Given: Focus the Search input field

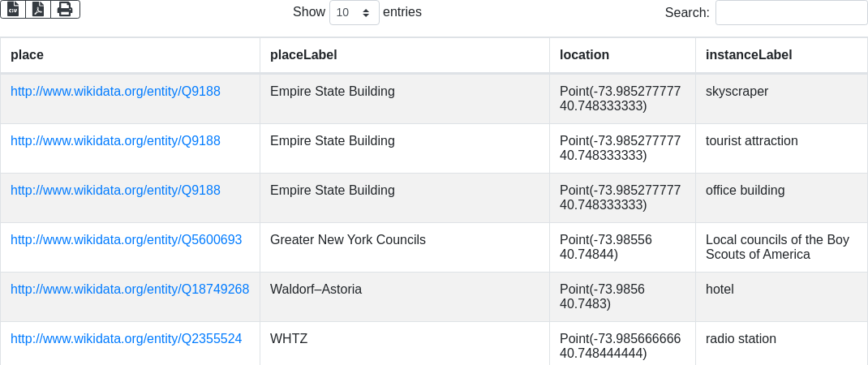Looking at the screenshot, I should point(791,13).
